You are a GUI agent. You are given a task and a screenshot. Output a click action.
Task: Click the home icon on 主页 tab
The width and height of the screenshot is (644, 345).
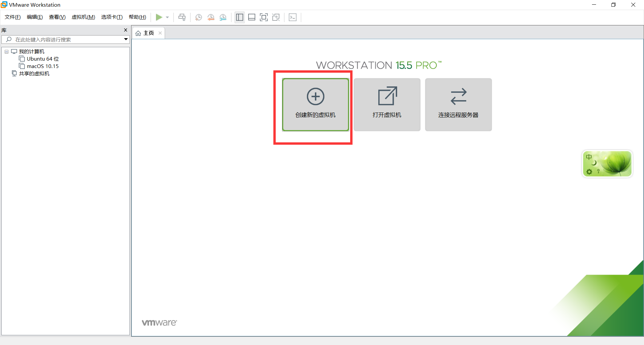pyautogui.click(x=138, y=33)
